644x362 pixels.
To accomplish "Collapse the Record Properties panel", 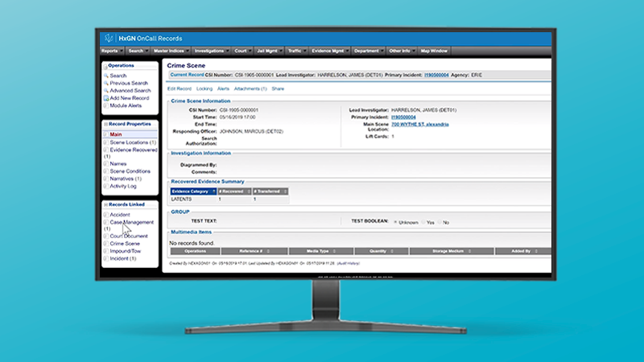I will click(105, 124).
